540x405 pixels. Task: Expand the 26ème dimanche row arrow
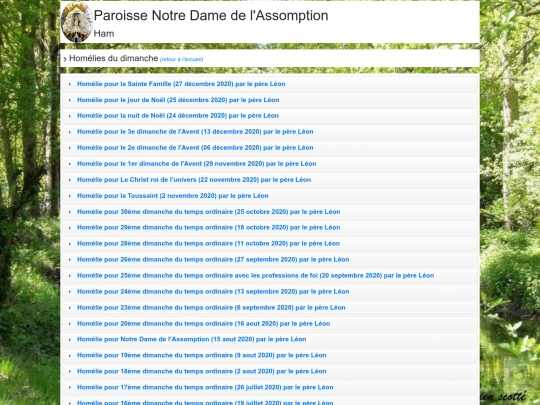coord(70,260)
